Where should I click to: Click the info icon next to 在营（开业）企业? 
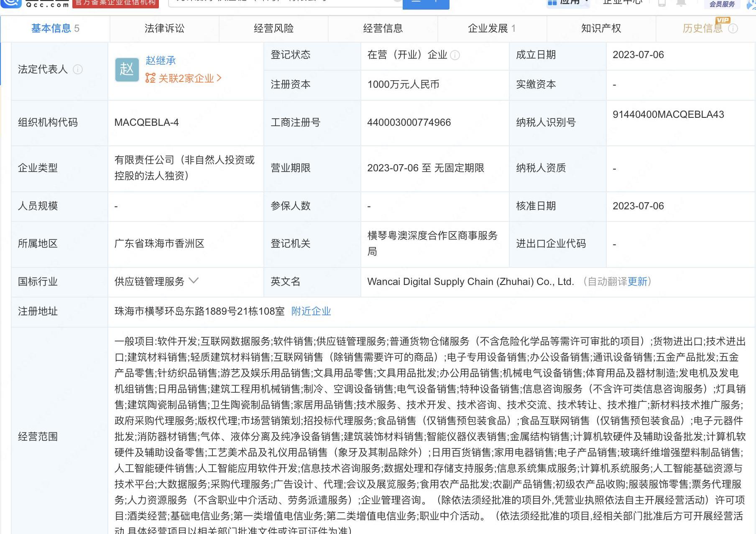[455, 55]
